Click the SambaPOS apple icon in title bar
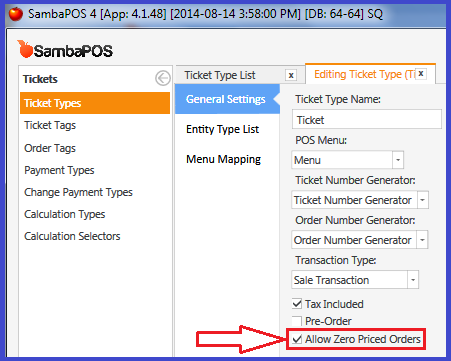This screenshot has height=361, width=451. click(x=16, y=14)
